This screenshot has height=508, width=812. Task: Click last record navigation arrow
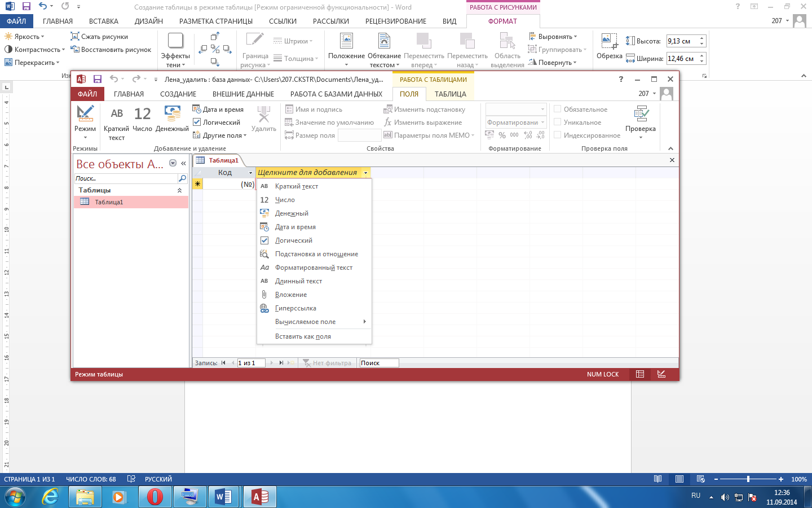(x=281, y=363)
